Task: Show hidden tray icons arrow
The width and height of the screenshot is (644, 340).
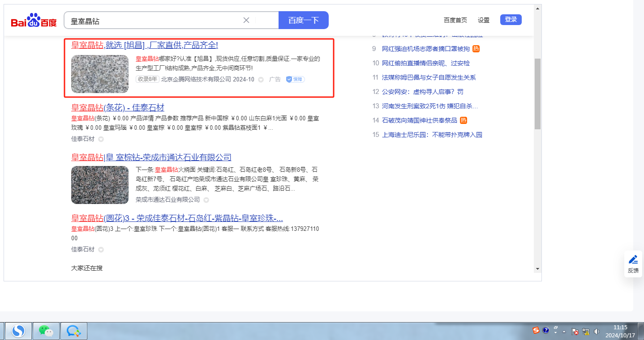Action: click(x=564, y=331)
